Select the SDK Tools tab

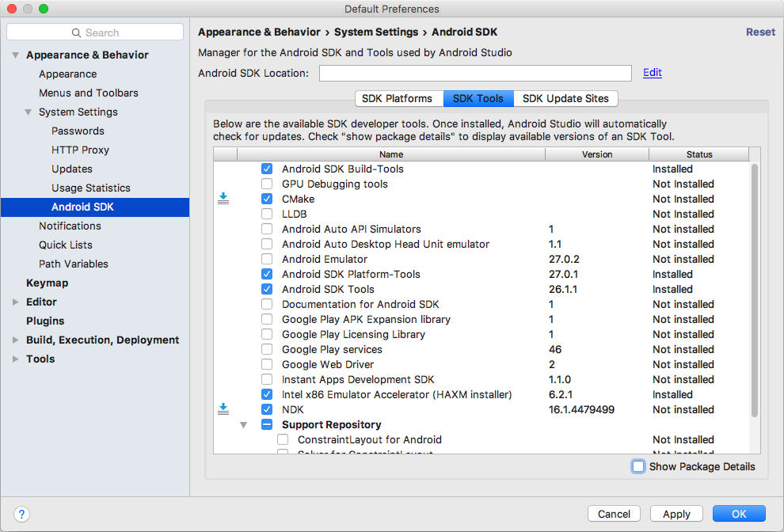pyautogui.click(x=478, y=98)
